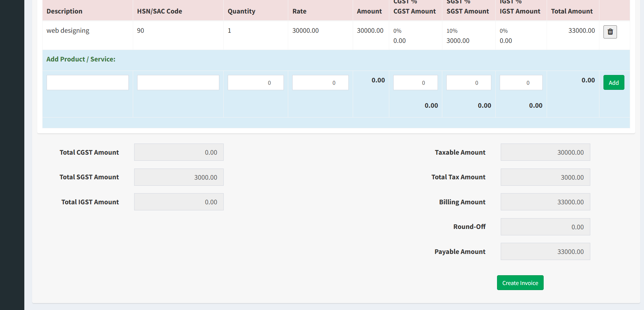Click the Taxable Amount field
The height and width of the screenshot is (310, 644).
(545, 152)
